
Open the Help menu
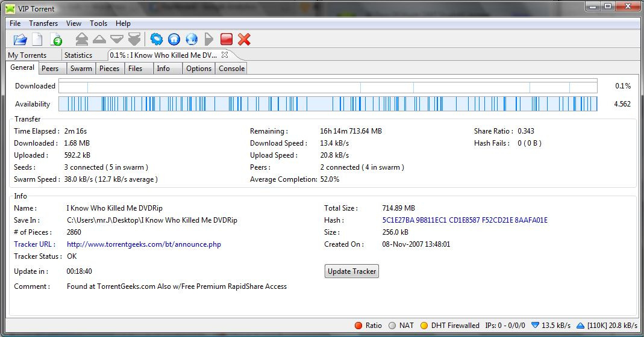[x=123, y=23]
